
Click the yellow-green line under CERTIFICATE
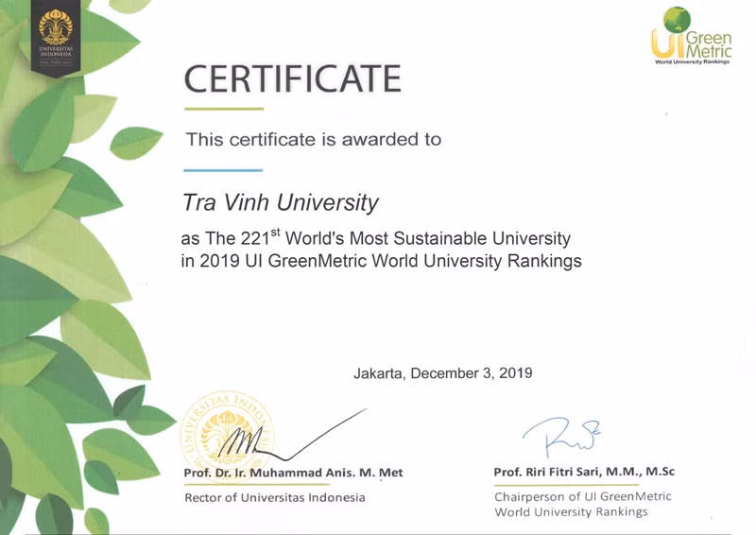click(223, 109)
